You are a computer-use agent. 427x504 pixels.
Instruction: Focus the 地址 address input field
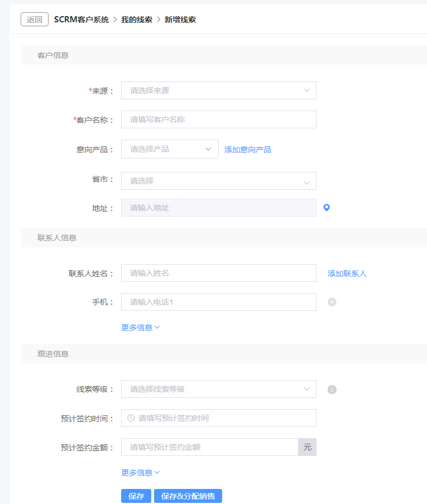click(219, 208)
